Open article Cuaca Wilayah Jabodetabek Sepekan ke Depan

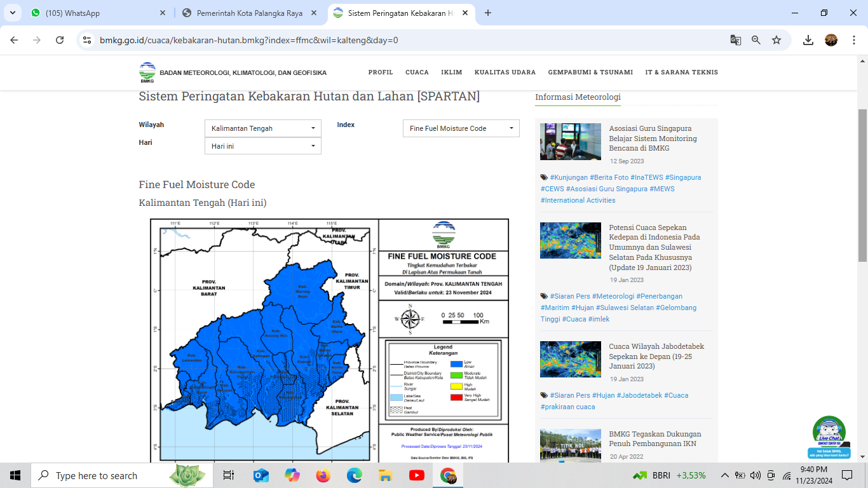click(656, 356)
